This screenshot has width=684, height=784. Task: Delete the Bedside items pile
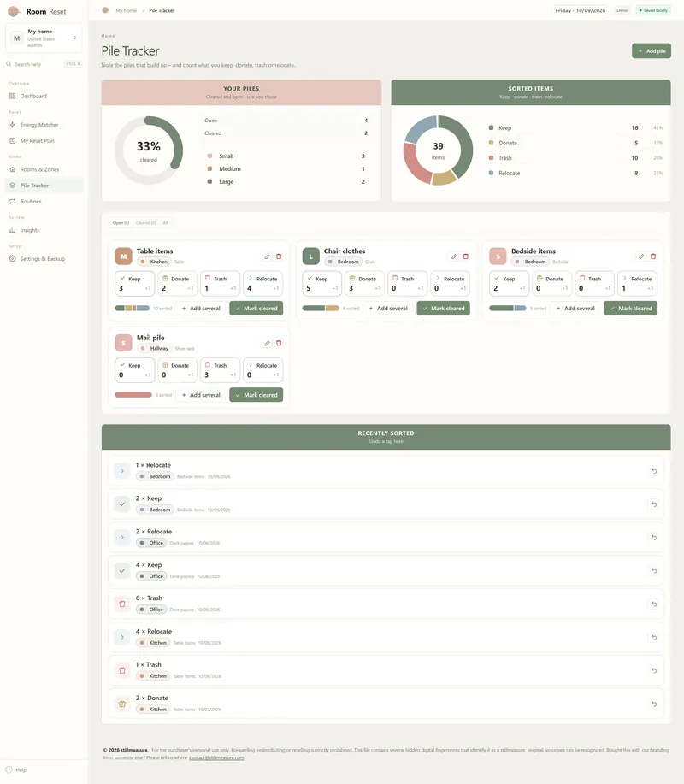click(x=653, y=256)
